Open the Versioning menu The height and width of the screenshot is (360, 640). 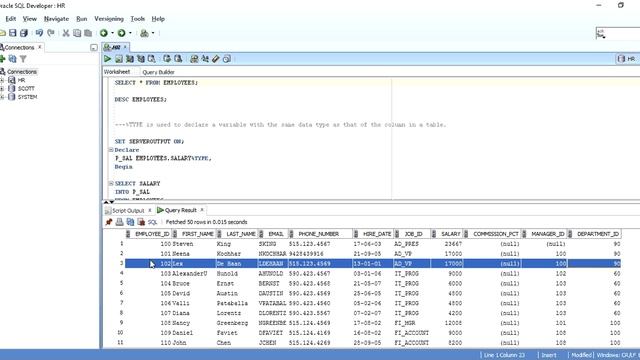coord(109,19)
